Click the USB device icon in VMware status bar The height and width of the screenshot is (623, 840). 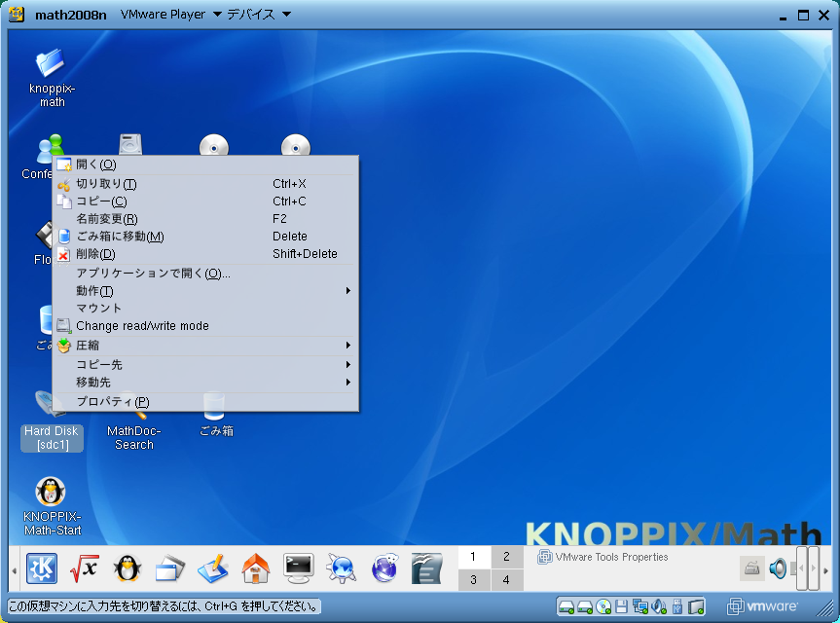tap(677, 606)
